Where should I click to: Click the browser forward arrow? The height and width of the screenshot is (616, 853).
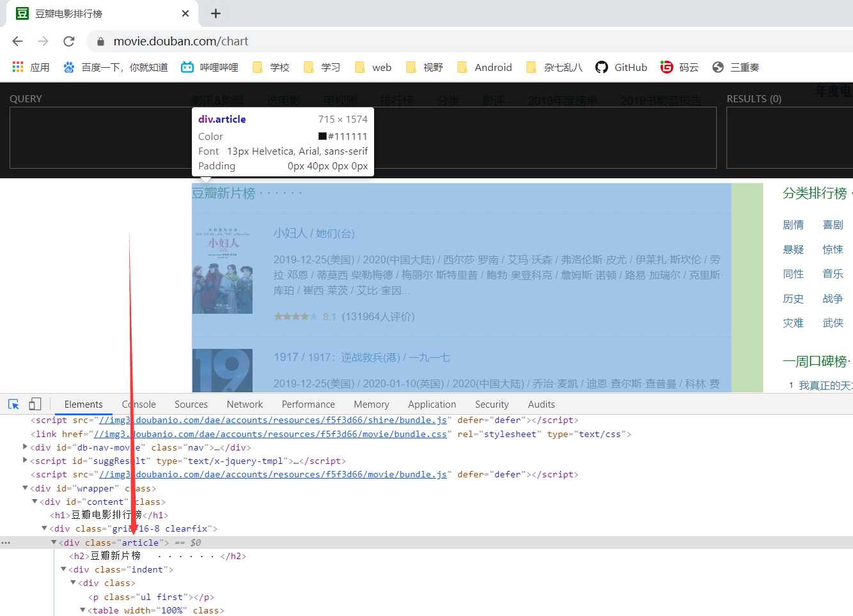(43, 42)
